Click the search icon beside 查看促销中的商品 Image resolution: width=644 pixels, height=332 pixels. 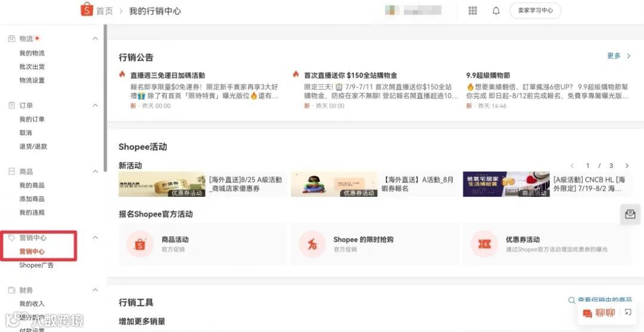pos(571,300)
